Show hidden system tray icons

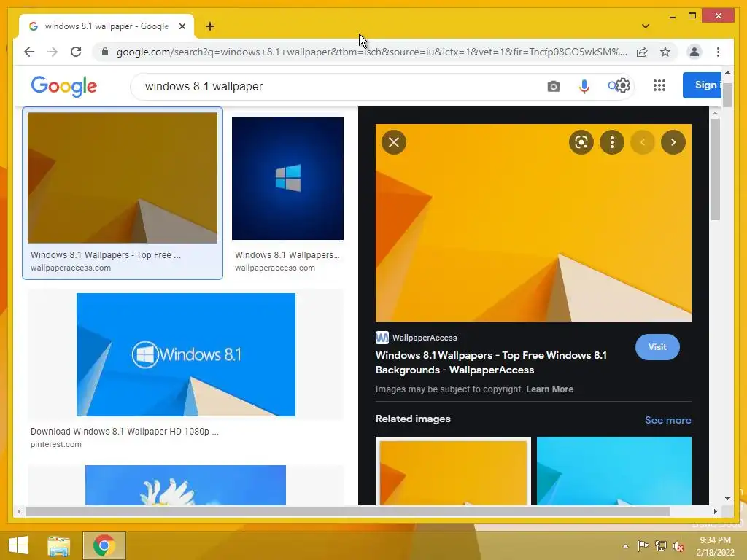pos(625,546)
